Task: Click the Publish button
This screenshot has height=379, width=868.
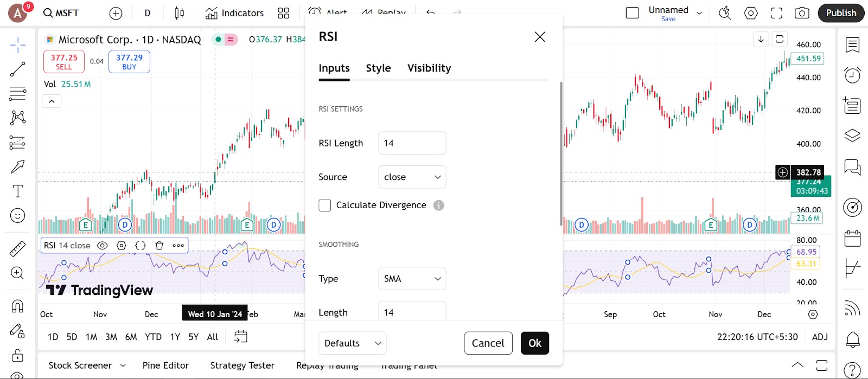Action: click(841, 13)
